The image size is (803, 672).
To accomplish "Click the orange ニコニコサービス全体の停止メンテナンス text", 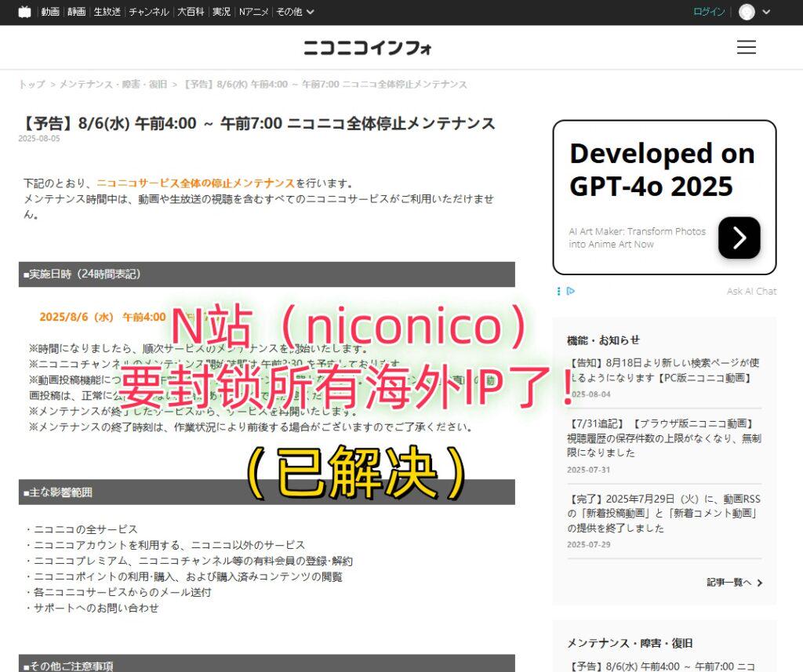I will [195, 183].
